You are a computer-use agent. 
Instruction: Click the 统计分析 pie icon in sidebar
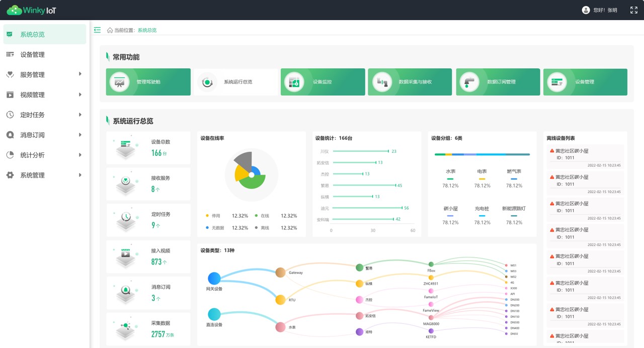point(10,155)
